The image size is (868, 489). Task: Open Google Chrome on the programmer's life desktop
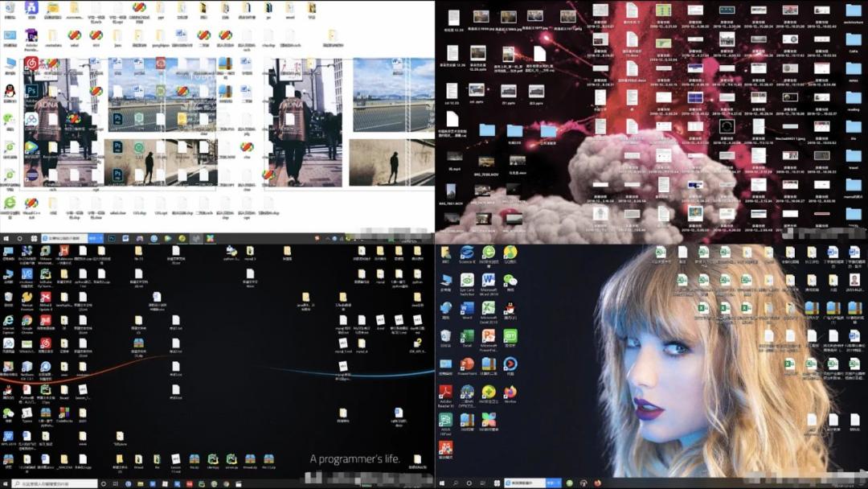click(x=27, y=319)
